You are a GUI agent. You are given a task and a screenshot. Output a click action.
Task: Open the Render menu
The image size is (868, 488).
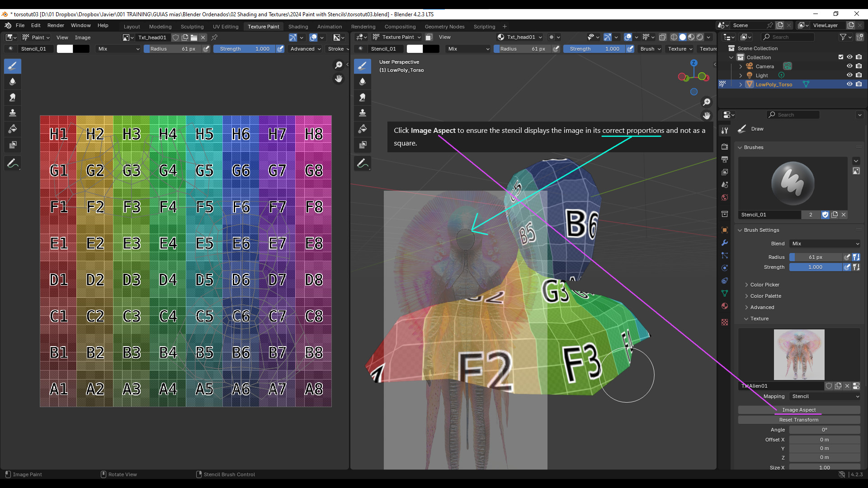[56, 25]
